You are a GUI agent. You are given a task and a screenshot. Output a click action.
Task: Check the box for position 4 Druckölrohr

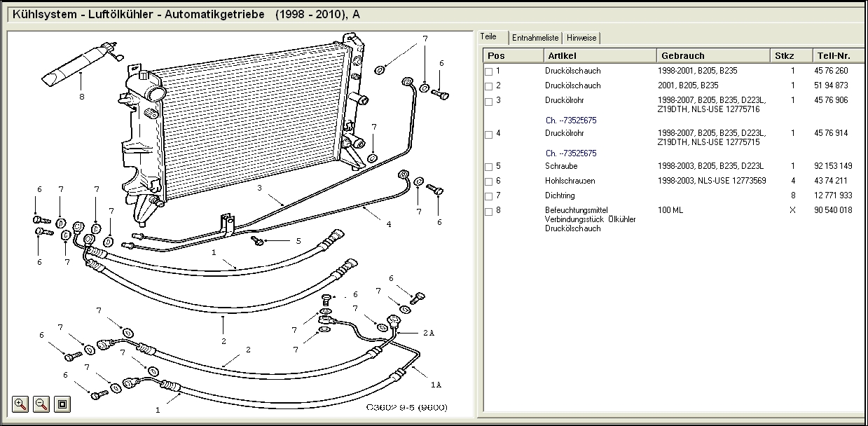(489, 134)
